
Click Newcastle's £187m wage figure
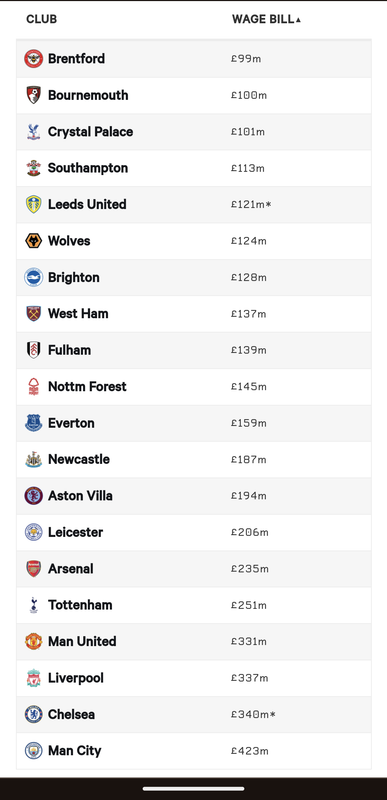pyautogui.click(x=249, y=459)
